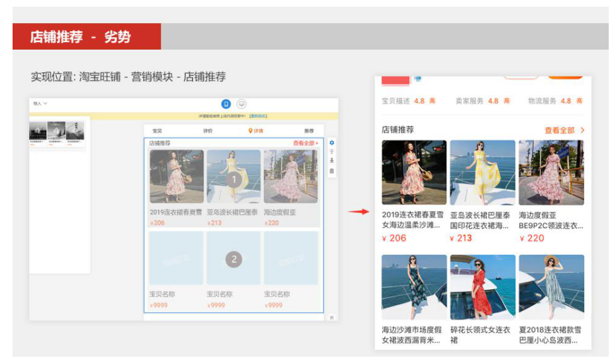
Task: Select the 宝贝 tab
Action: click(x=157, y=131)
